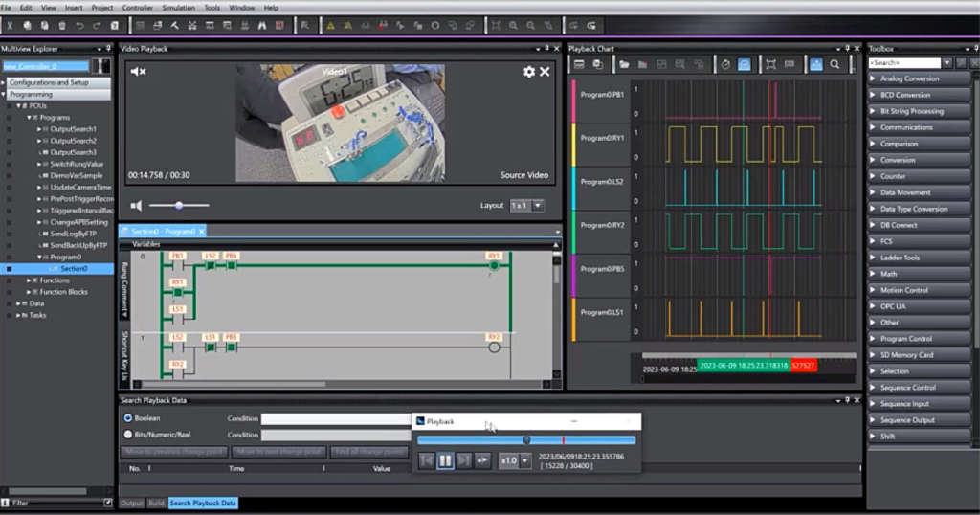This screenshot has height=515, width=980.
Task: Click the magnifier icon in Playback Chart toolbar
Action: (835, 64)
